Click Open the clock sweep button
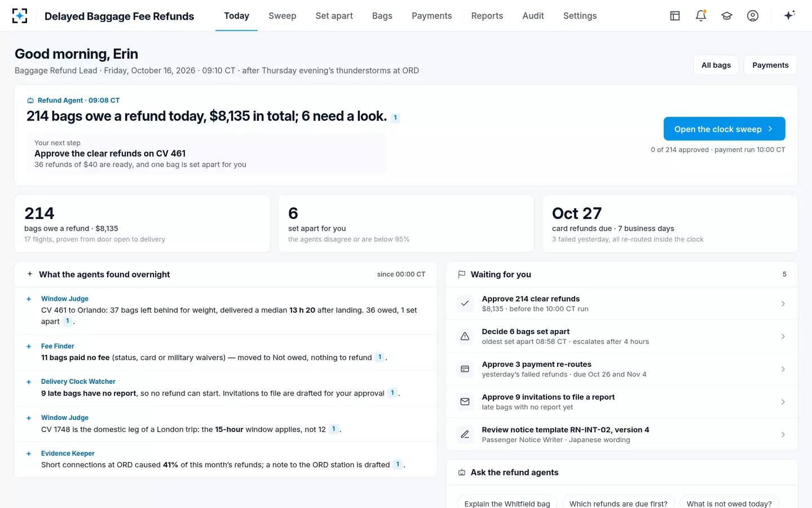Image resolution: width=812 pixels, height=508 pixels. tap(724, 129)
